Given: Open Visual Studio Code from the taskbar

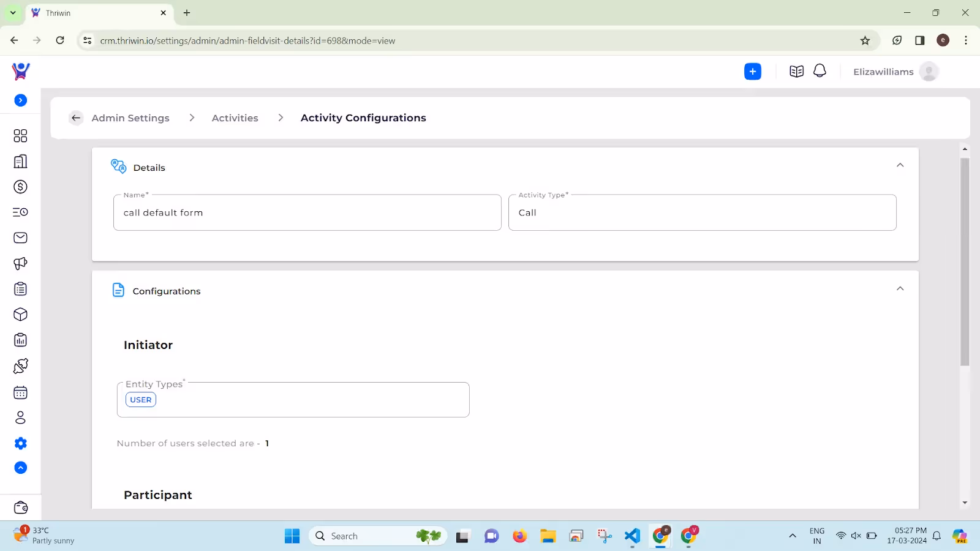Looking at the screenshot, I should [x=632, y=536].
